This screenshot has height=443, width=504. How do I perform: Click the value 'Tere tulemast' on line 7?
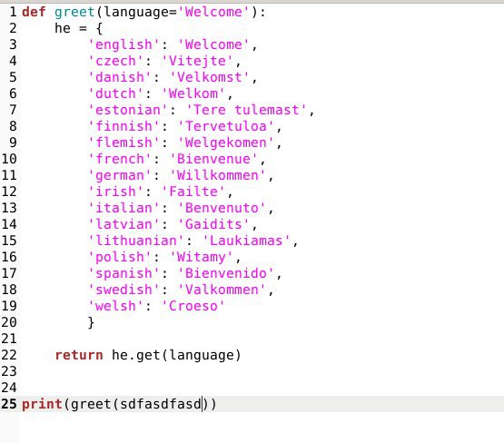click(x=246, y=110)
